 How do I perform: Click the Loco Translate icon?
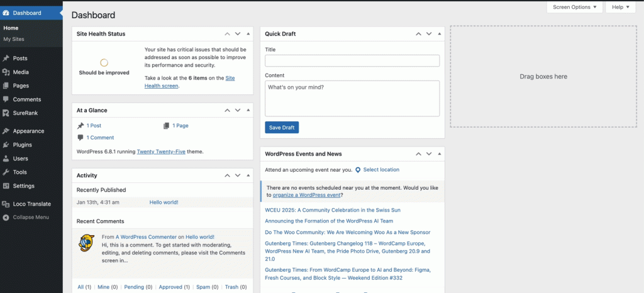pyautogui.click(x=6, y=204)
